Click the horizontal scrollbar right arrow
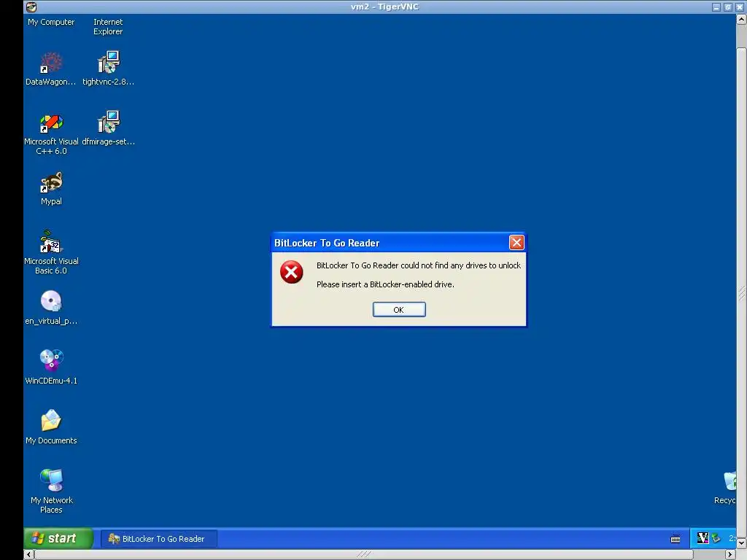Viewport: 747px width, 560px height. tap(729, 554)
